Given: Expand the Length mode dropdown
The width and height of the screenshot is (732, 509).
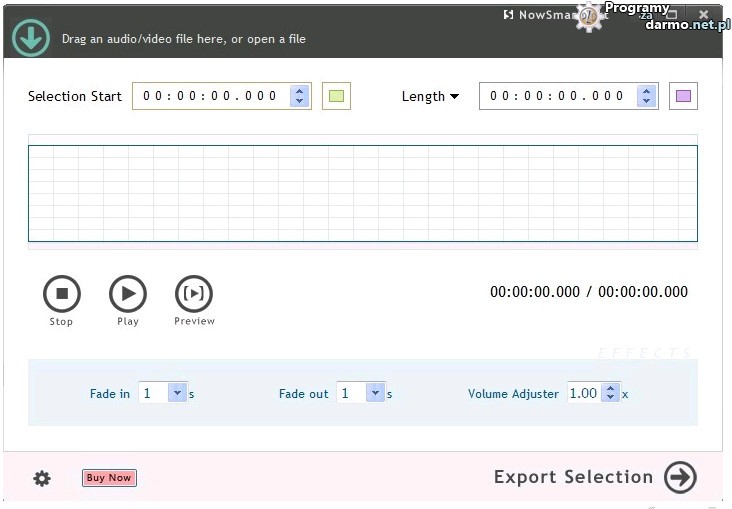Looking at the screenshot, I should 431,96.
